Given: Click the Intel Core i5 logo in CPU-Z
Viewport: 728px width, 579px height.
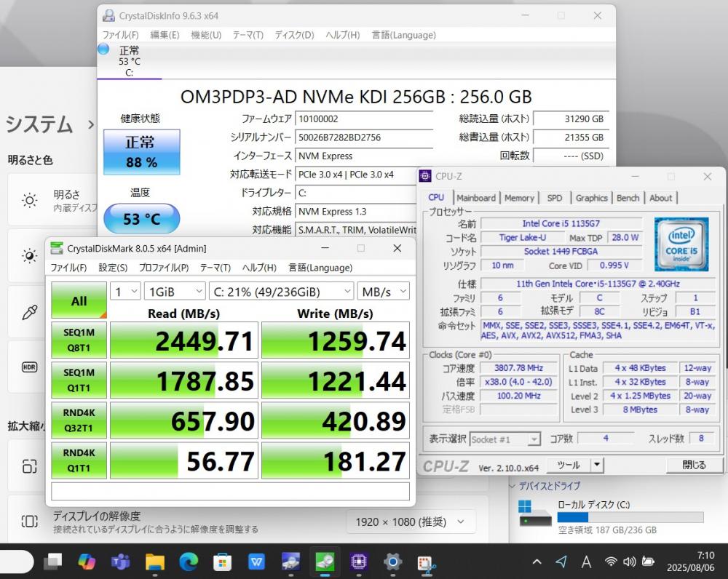Looking at the screenshot, I should point(681,244).
